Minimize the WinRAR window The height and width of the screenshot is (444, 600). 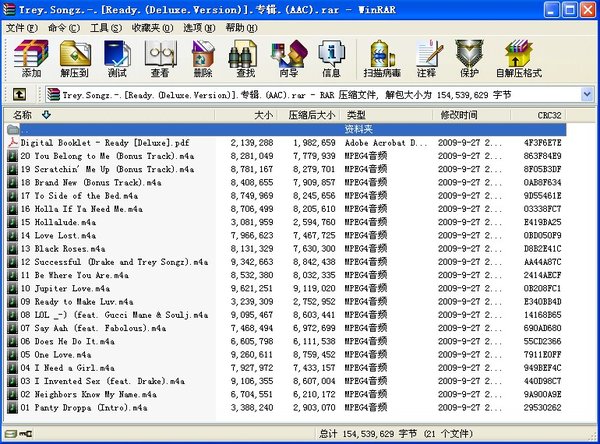551,10
